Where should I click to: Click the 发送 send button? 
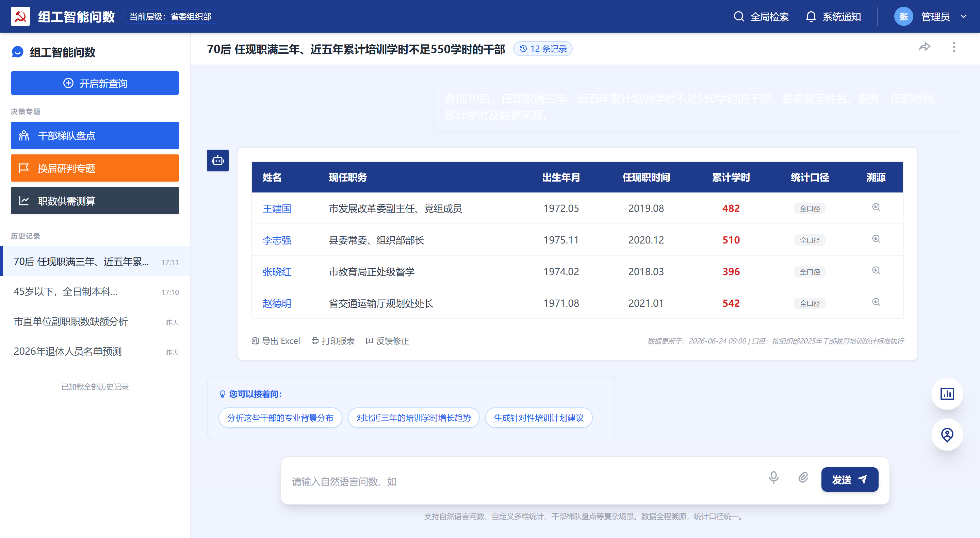(x=850, y=480)
